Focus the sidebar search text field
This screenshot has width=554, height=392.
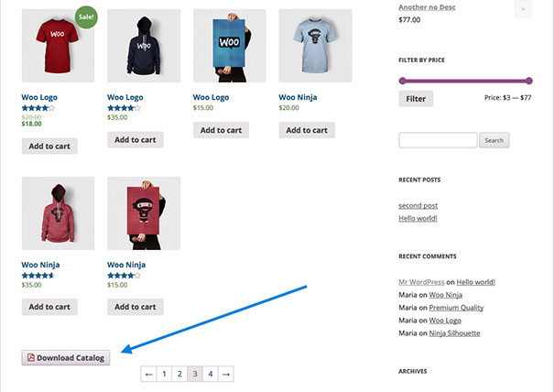tap(438, 140)
